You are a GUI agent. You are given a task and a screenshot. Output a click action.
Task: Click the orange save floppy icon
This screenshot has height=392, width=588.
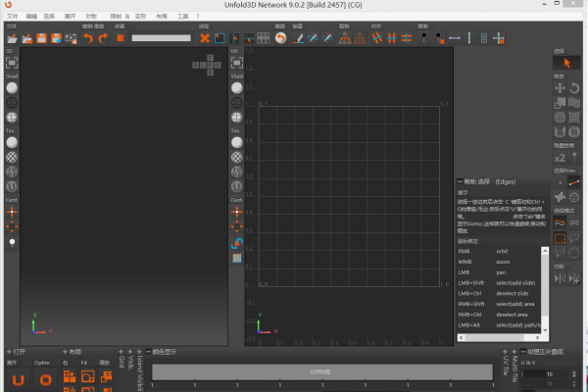[41, 38]
